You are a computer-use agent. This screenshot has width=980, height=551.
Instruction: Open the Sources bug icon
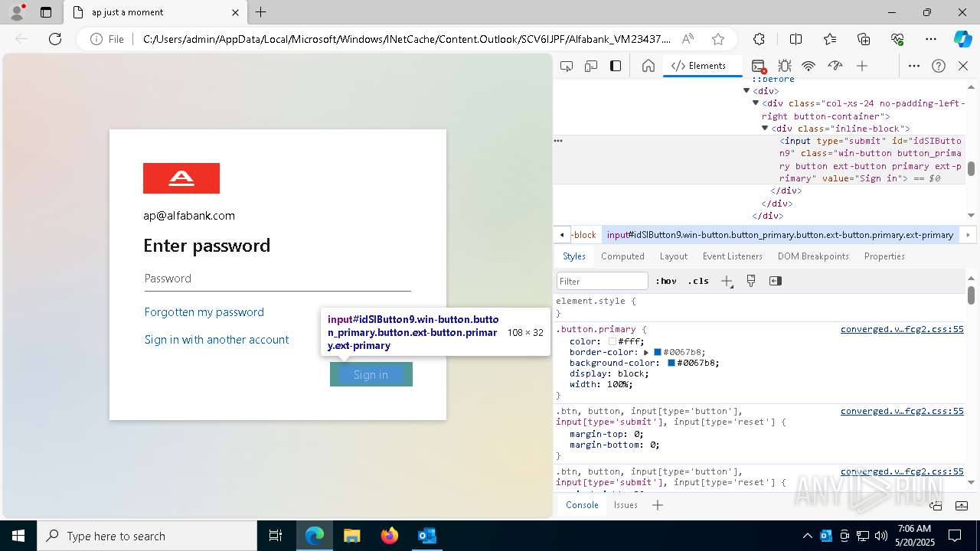[785, 66]
